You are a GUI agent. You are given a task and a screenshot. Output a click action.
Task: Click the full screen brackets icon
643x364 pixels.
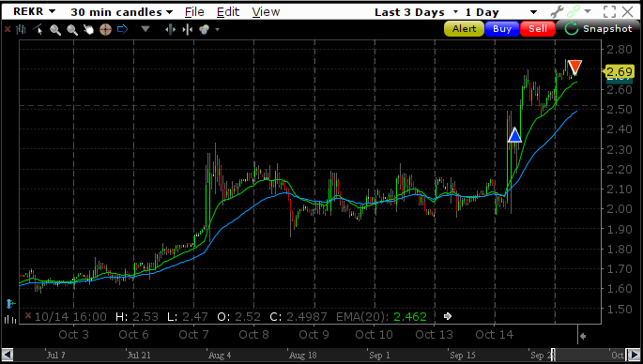click(x=609, y=11)
